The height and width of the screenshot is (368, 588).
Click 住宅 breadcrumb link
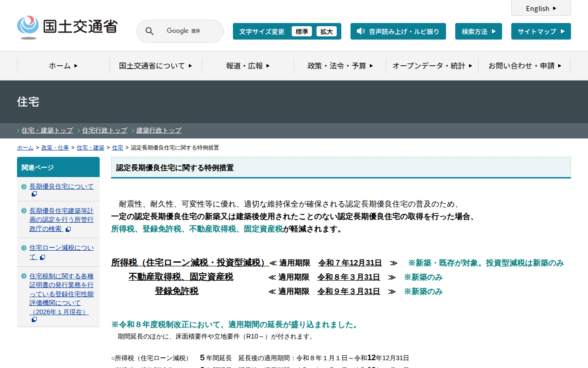coord(118,148)
